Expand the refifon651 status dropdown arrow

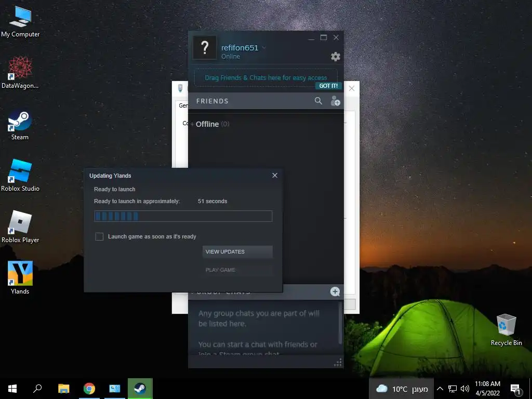[x=263, y=47]
